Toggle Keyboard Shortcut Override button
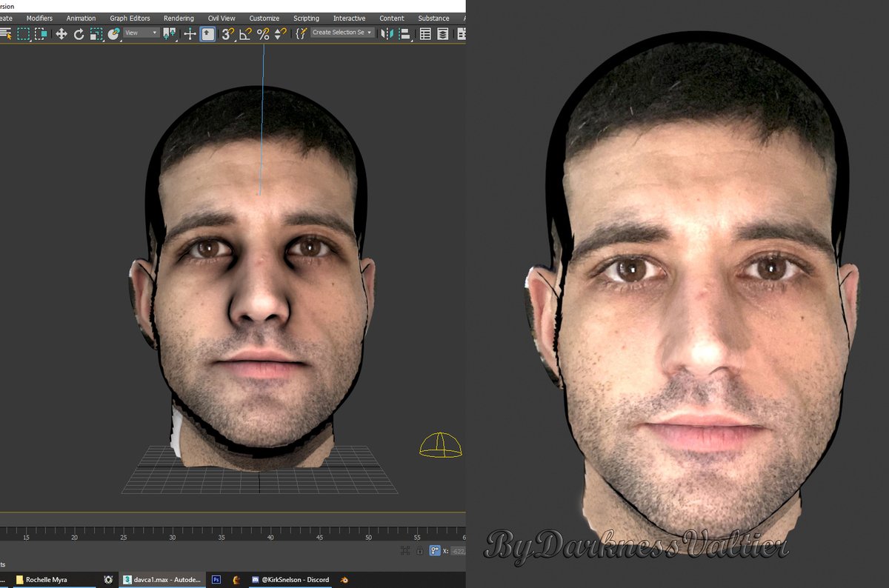Viewport: 889px width, 588px height. click(208, 33)
